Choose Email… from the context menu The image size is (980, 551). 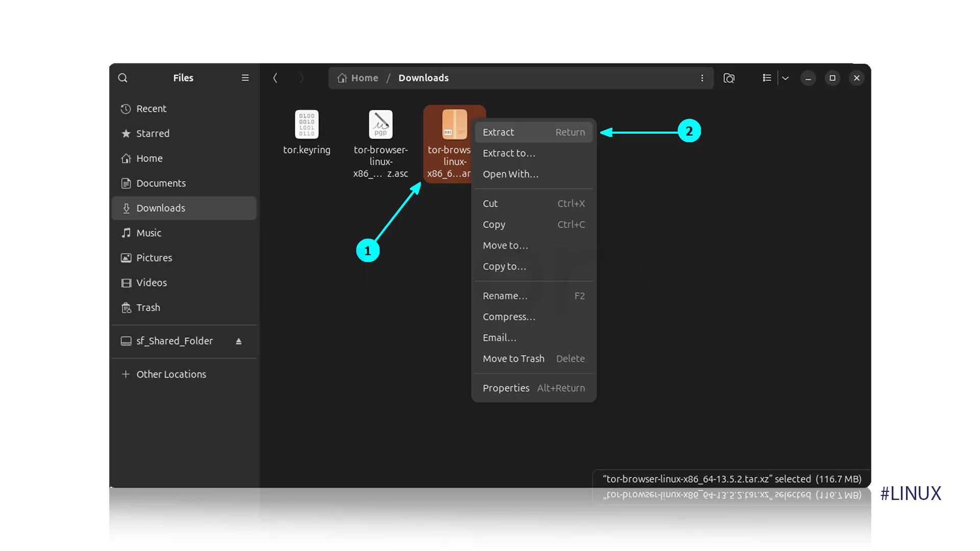[534, 338]
